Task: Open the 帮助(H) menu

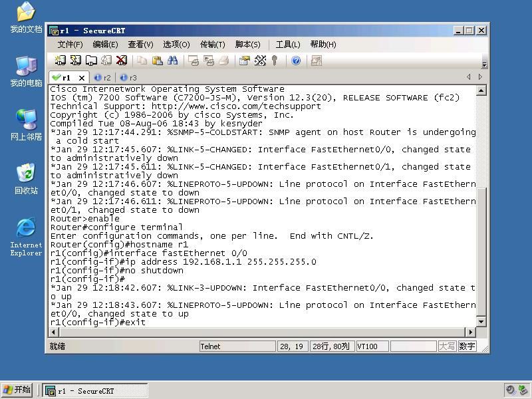Action: (x=323, y=45)
